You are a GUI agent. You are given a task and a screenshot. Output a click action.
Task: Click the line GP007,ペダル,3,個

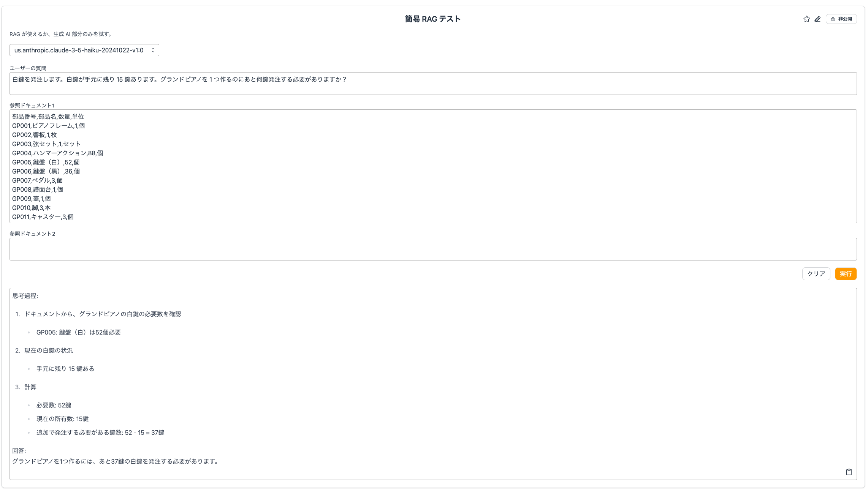click(37, 180)
